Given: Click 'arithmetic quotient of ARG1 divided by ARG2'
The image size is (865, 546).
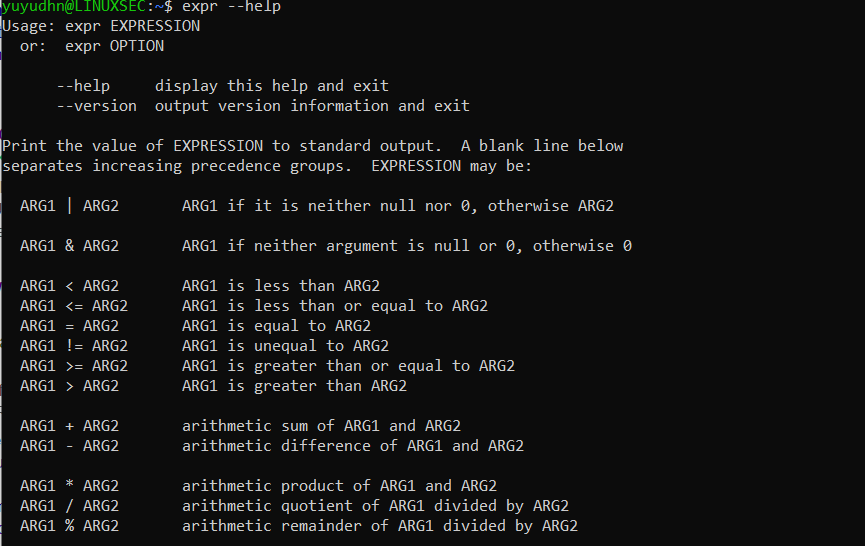Looking at the screenshot, I should tap(375, 506).
